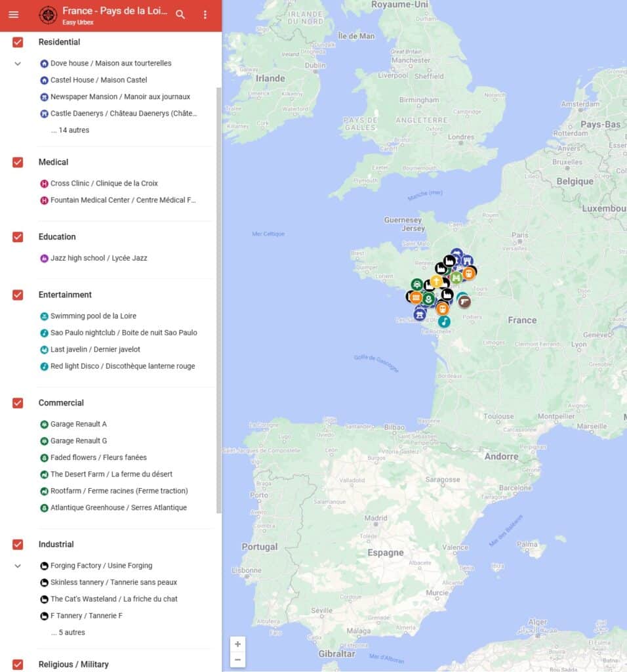Click the map title France - Pays de la Loi...

(115, 10)
